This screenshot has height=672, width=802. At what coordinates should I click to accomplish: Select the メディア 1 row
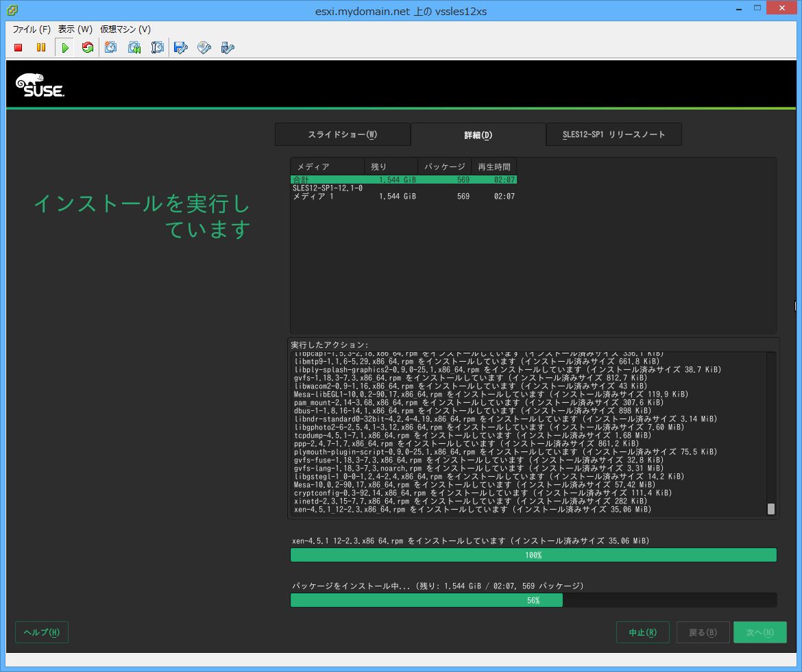404,196
